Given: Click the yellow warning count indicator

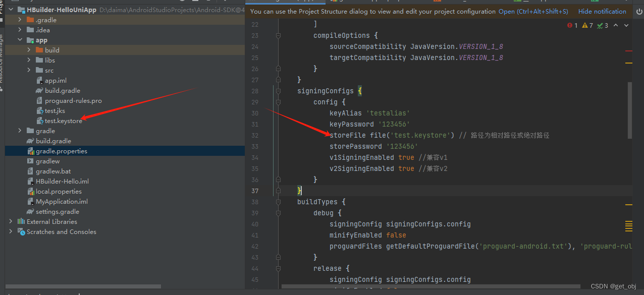Looking at the screenshot, I should click(587, 25).
